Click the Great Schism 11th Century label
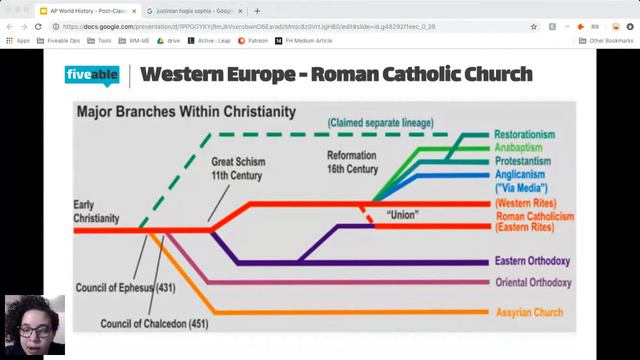Viewport: 640px width, 360px height. point(238,169)
